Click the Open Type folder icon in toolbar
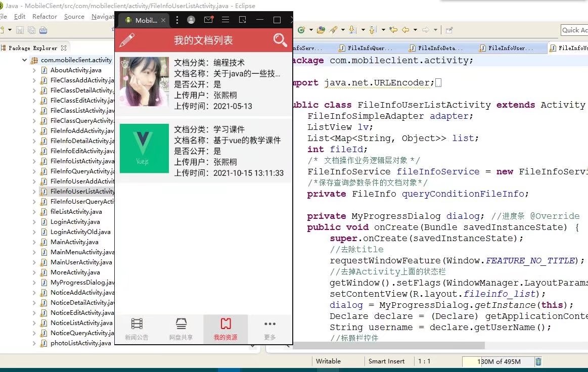588x372 pixels. pos(321,30)
